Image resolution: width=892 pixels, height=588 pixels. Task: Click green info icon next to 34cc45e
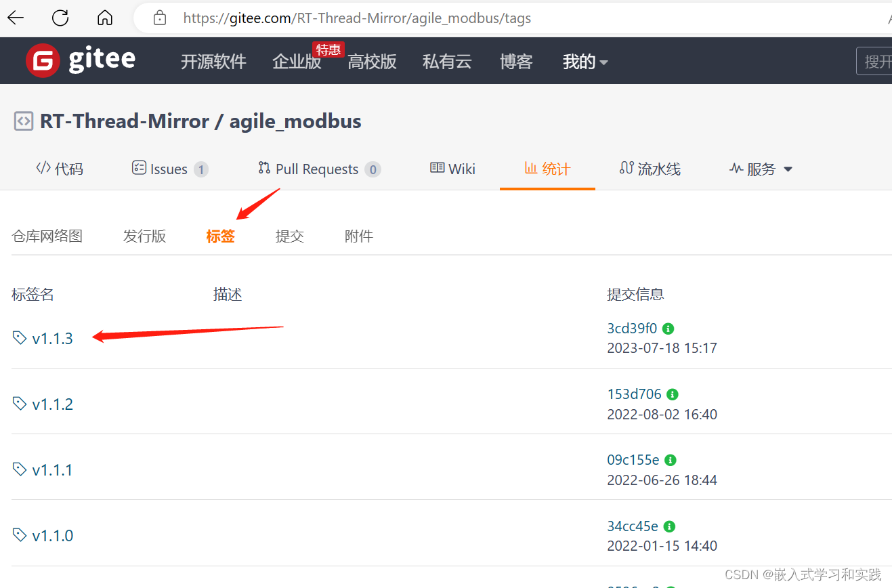[x=669, y=526]
